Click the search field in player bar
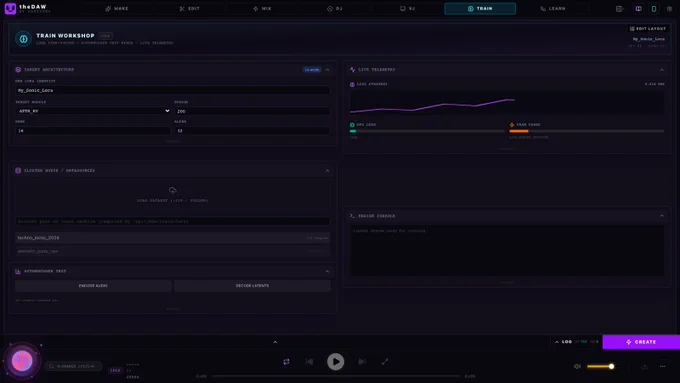The image size is (680, 383). click(x=74, y=366)
